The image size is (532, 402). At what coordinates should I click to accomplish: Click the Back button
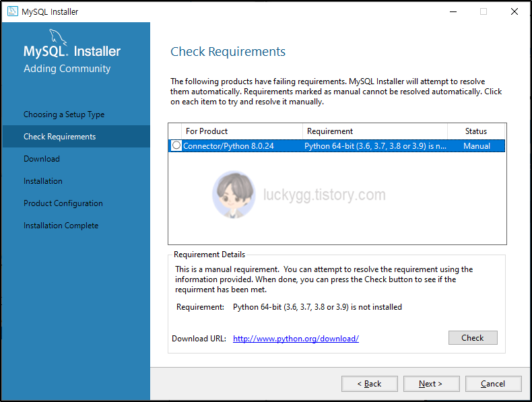(x=370, y=384)
